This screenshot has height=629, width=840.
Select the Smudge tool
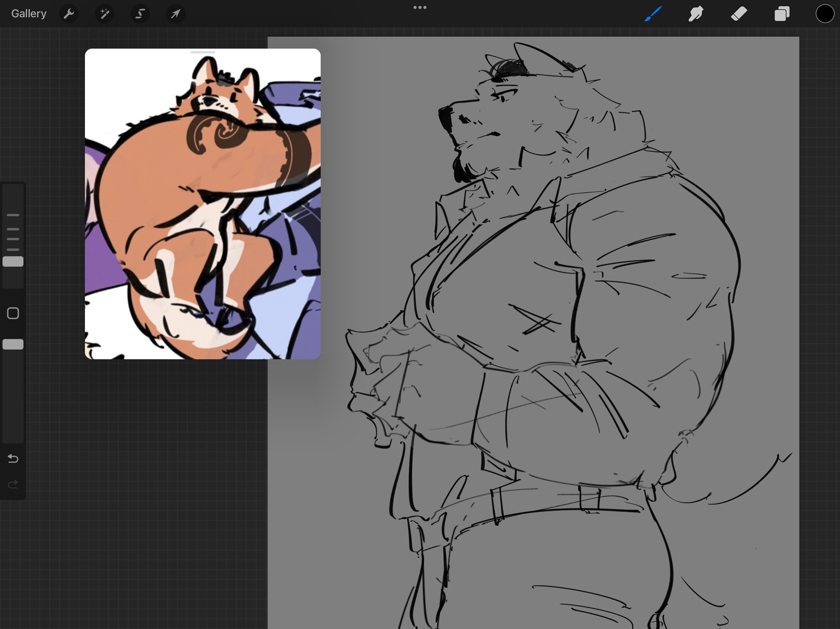point(696,14)
